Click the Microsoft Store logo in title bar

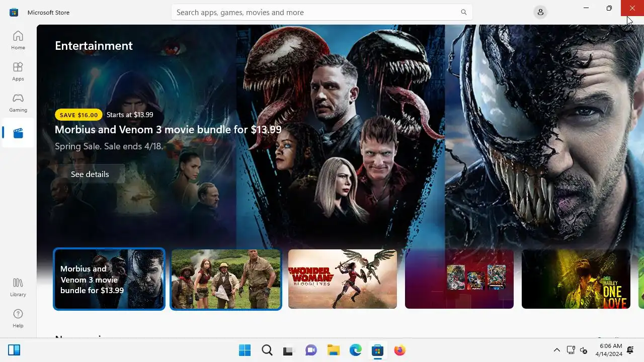14,12
